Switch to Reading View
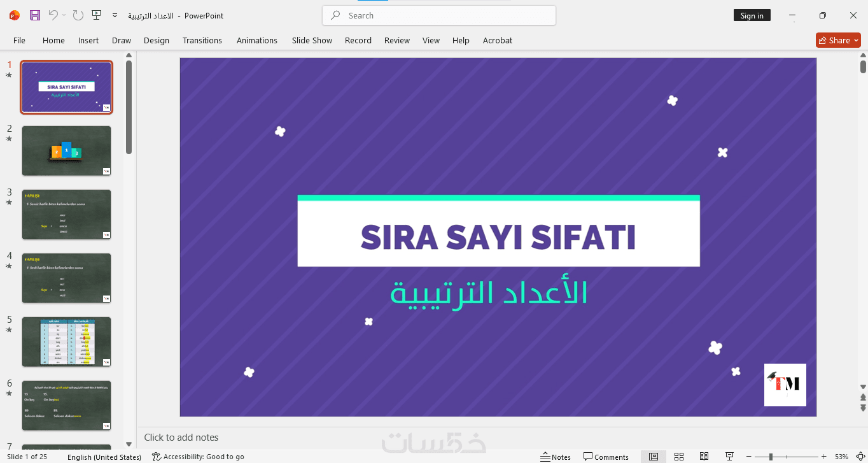Image resolution: width=868 pixels, height=463 pixels. click(x=704, y=457)
